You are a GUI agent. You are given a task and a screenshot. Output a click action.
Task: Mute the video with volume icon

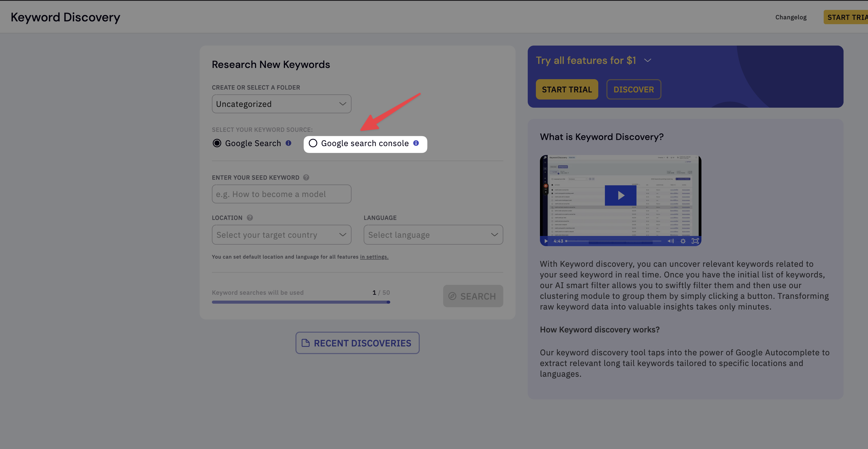(x=671, y=241)
